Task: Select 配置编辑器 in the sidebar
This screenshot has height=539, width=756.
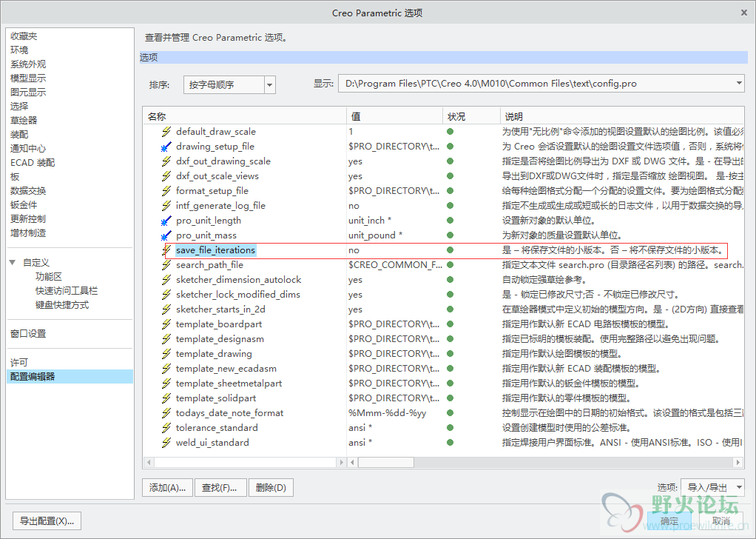Action: [x=70, y=376]
